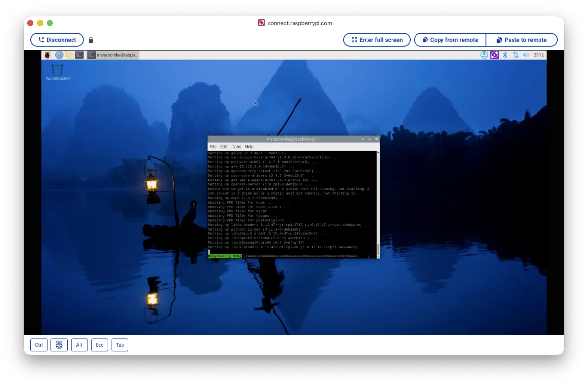Image resolution: width=588 pixels, height=386 pixels.
Task: Open the volume speaker tray icon
Action: tap(526, 55)
